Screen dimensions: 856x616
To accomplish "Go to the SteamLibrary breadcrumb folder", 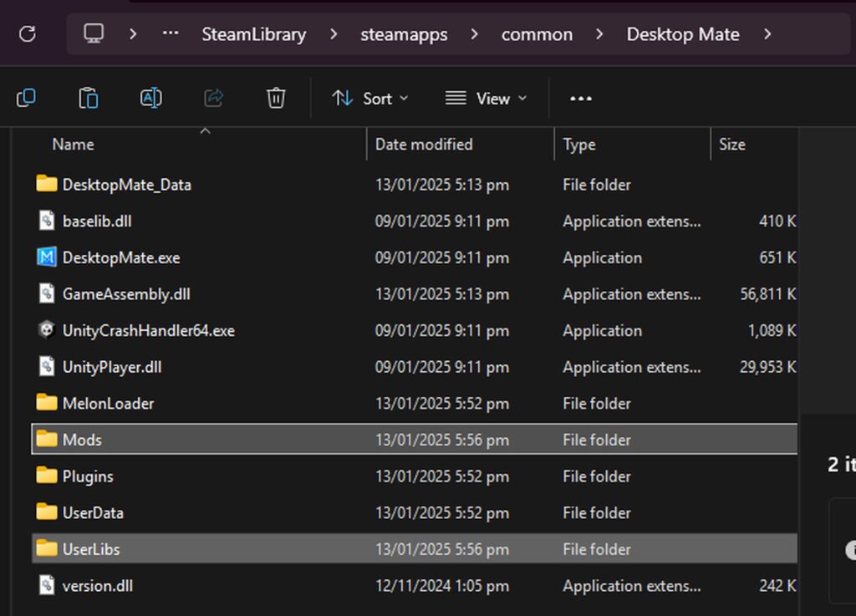I will click(254, 34).
